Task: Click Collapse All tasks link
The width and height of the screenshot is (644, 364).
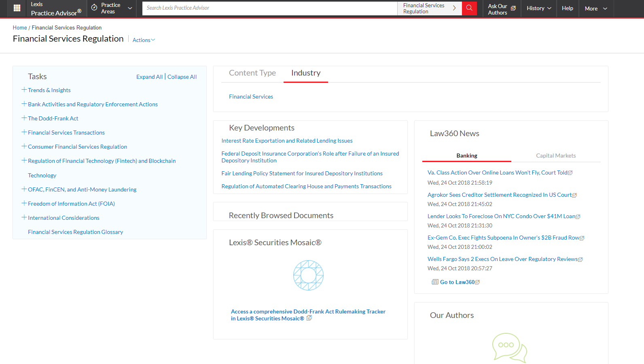Action: point(182,77)
